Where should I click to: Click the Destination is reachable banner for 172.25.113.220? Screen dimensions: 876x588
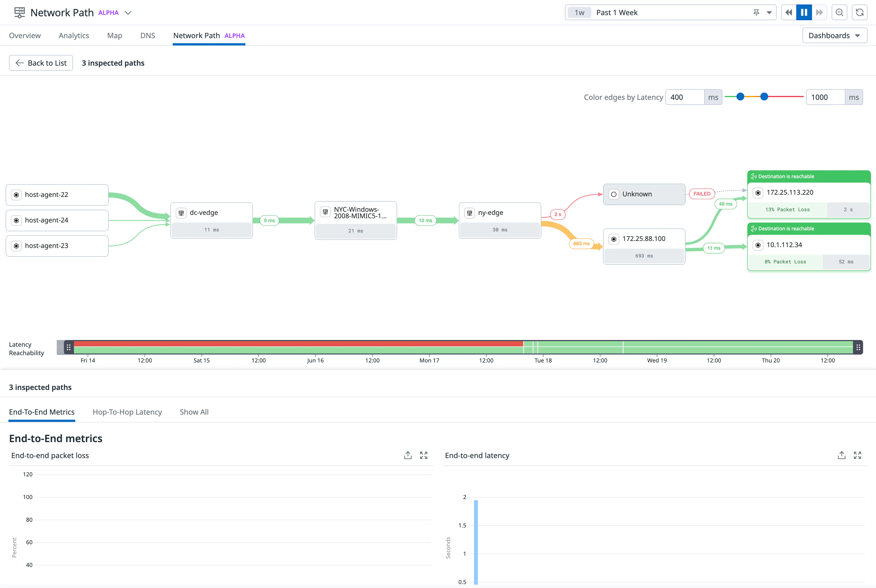click(x=809, y=177)
